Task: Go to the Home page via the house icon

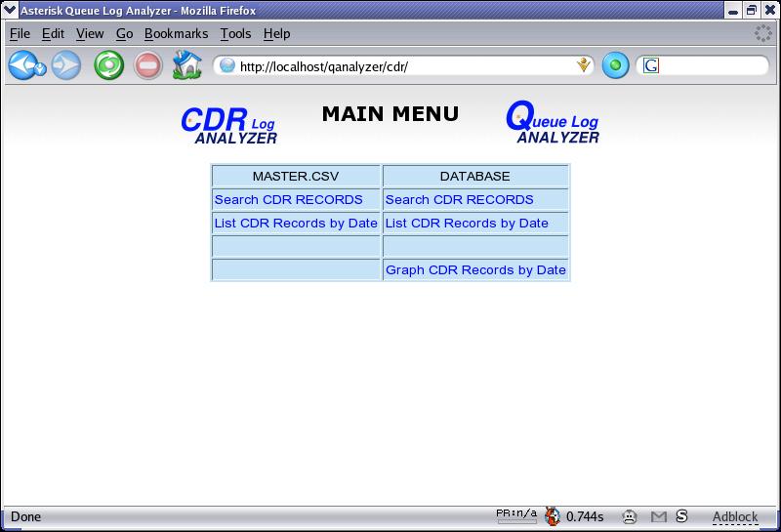Action: 186,65
